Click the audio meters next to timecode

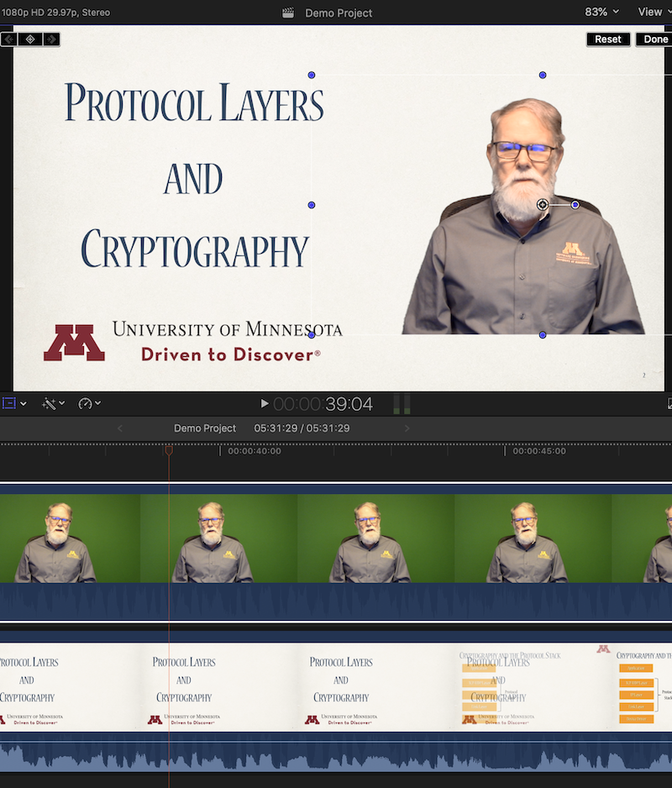point(402,404)
